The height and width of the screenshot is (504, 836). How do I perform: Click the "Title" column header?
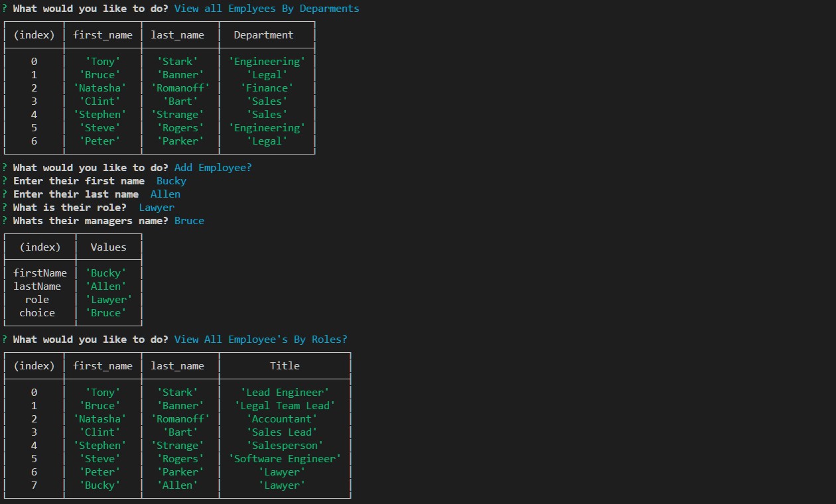tap(285, 366)
